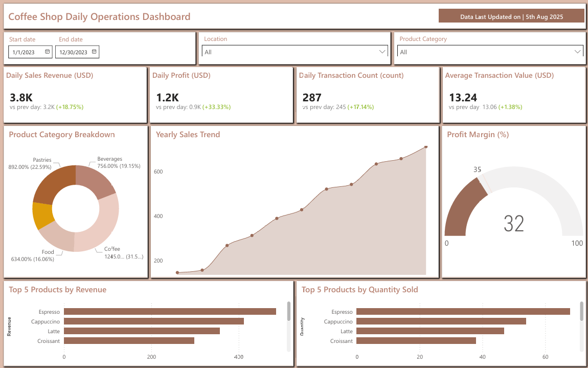
Task: Click the Espresso bar in Quantity Sold chart
Action: [x=463, y=312]
